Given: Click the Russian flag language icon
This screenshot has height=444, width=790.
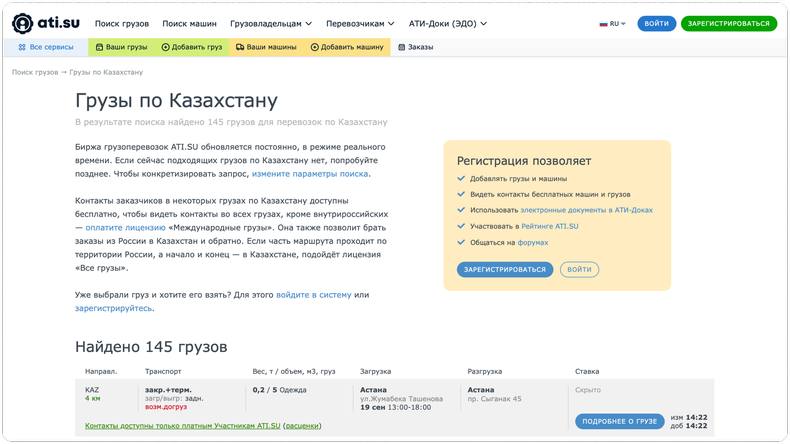Looking at the screenshot, I should pos(604,23).
